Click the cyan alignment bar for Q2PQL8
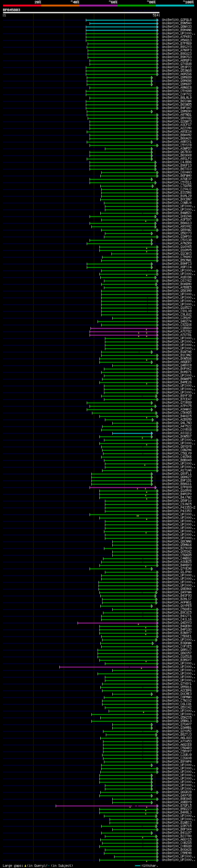 click(122, 20)
